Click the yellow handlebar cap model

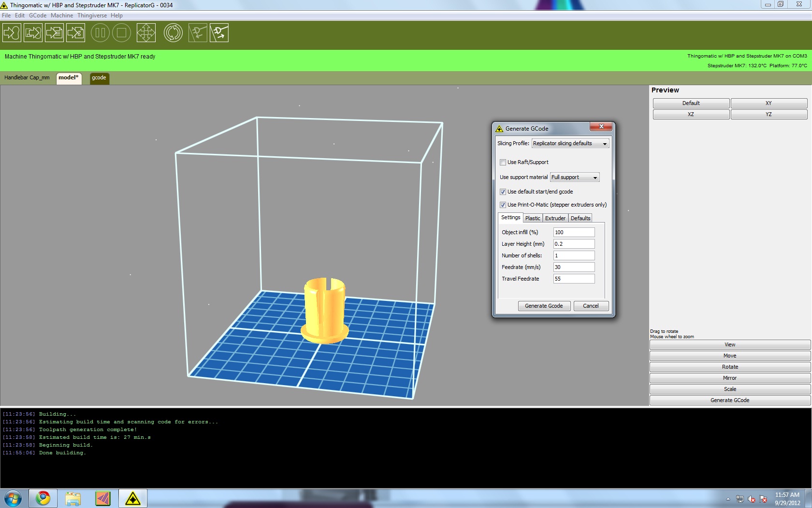click(324, 310)
